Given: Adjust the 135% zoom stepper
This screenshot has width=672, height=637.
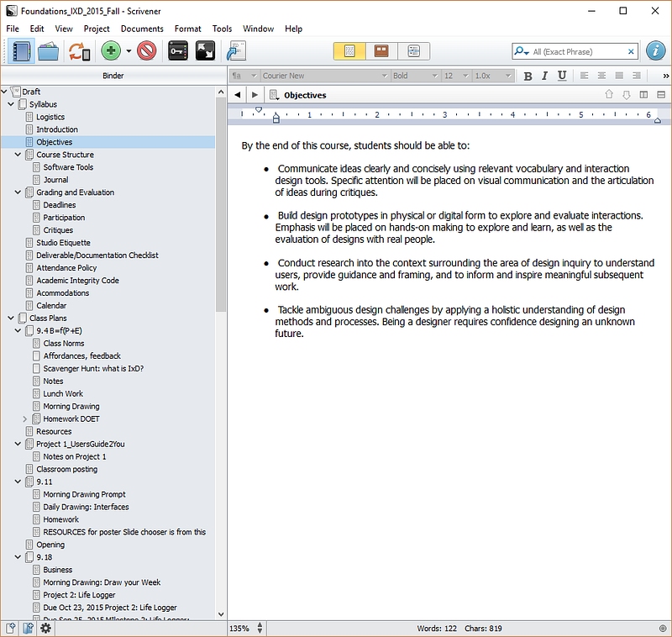Looking at the screenshot, I should 260,629.
